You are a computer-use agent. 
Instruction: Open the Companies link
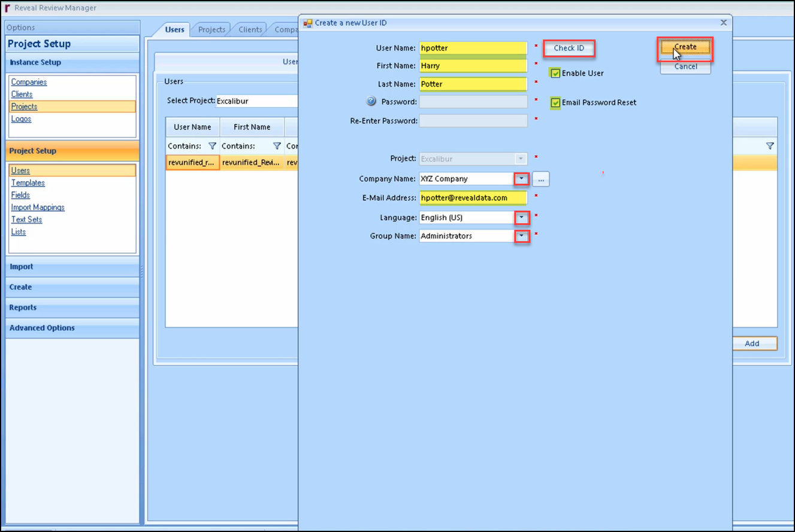[29, 82]
